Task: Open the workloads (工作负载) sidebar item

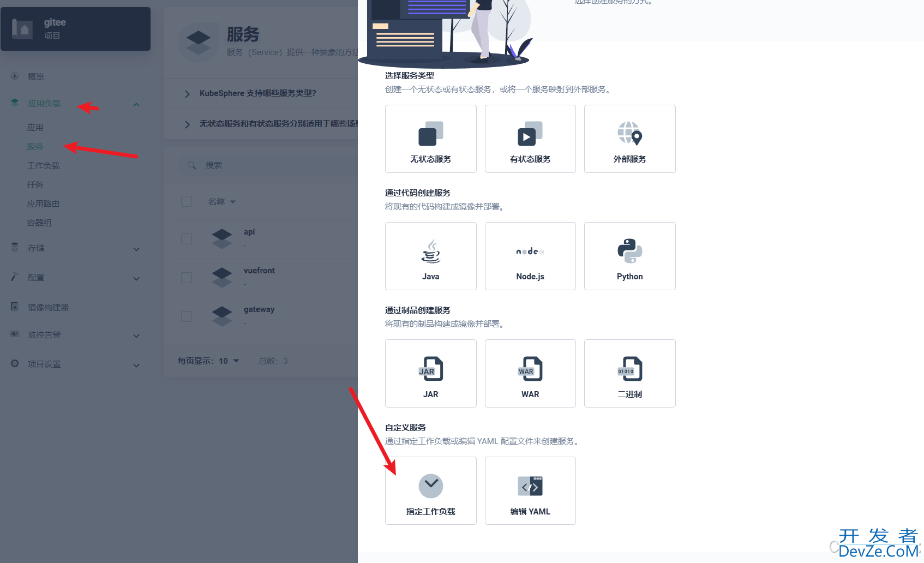Action: 44,165
